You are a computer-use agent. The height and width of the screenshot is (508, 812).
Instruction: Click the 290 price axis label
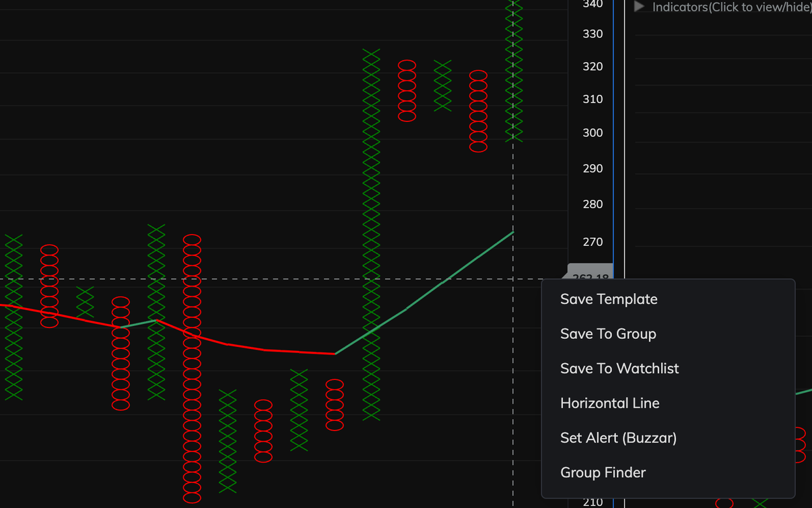click(593, 168)
